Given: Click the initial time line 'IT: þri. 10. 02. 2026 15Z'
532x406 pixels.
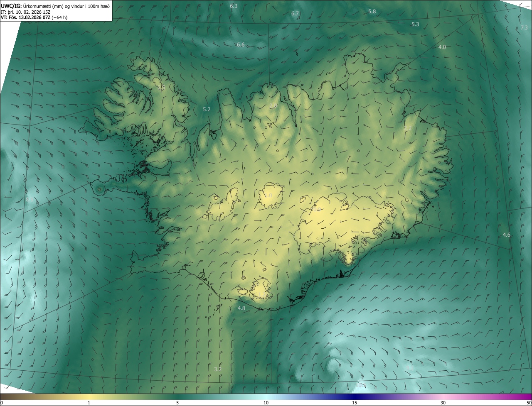Looking at the screenshot, I should pyautogui.click(x=25, y=12).
